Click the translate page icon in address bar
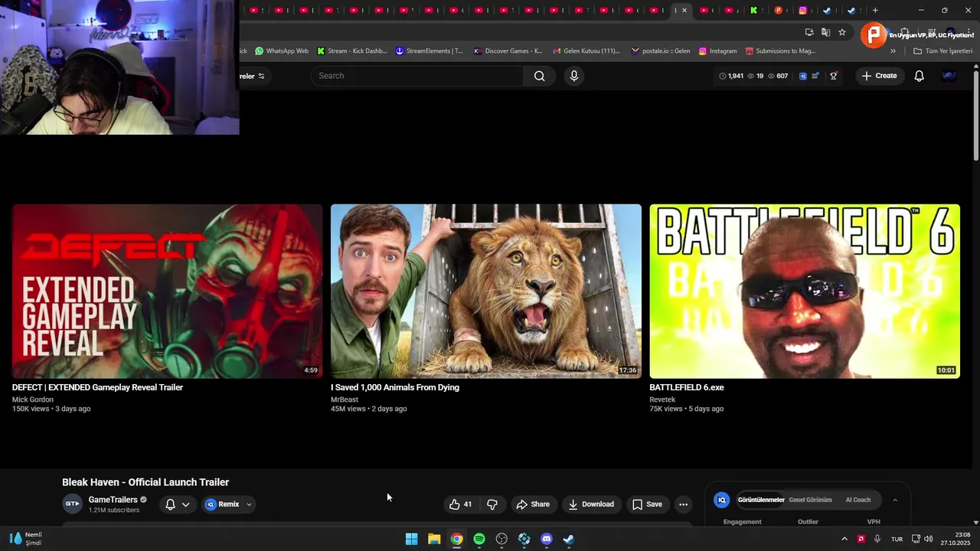Screen dimensions: 980x551 (825, 32)
